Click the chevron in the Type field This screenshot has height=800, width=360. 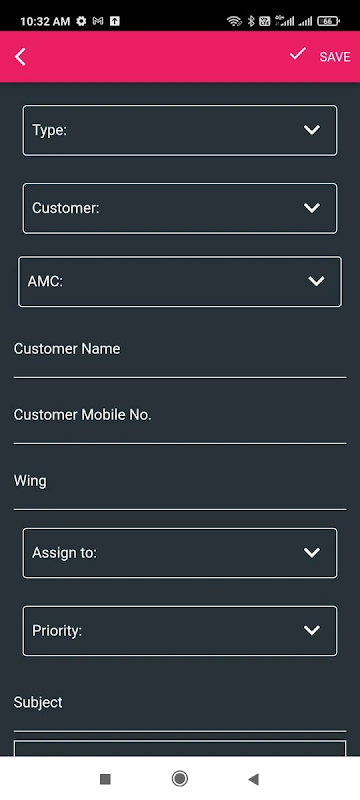click(x=312, y=130)
